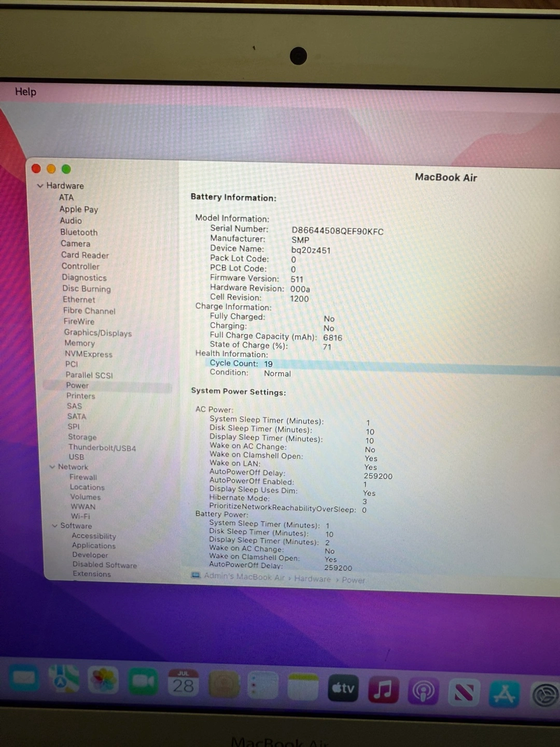The image size is (560, 747).
Task: Select Graphics/Displays in the sidebar
Action: (98, 333)
